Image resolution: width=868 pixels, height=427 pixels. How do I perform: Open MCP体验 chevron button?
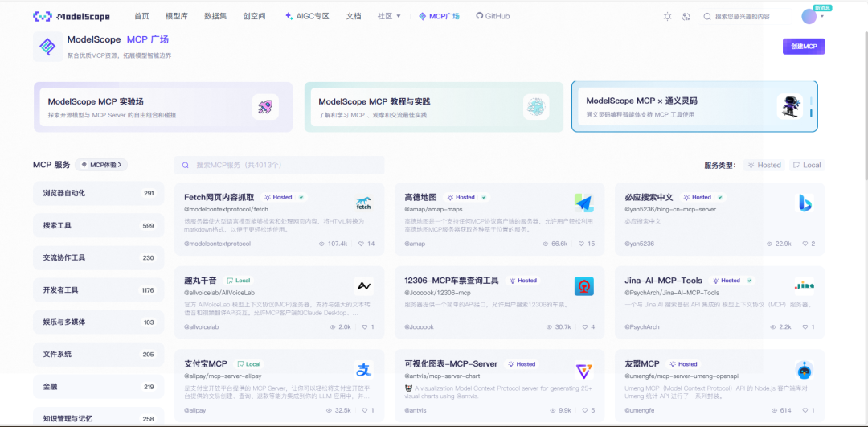tap(101, 165)
